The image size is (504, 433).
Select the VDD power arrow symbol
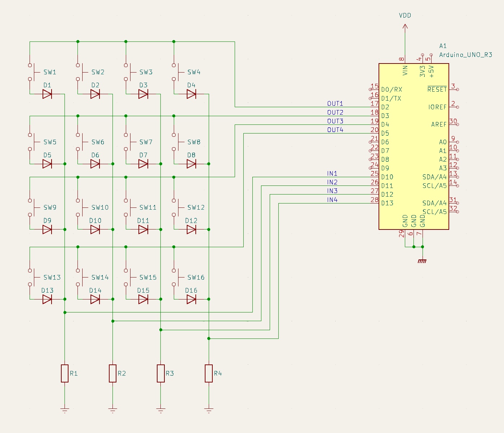tap(405, 27)
